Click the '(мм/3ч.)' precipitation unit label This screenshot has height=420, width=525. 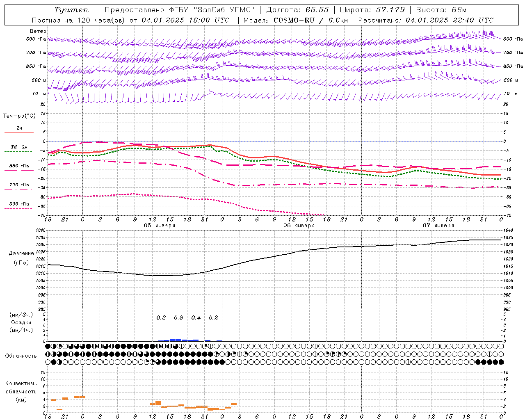[21, 315]
